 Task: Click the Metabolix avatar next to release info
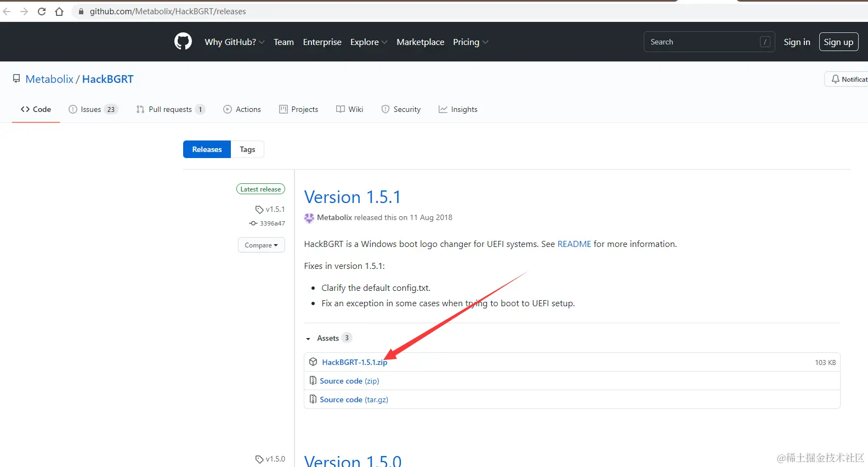pos(309,218)
